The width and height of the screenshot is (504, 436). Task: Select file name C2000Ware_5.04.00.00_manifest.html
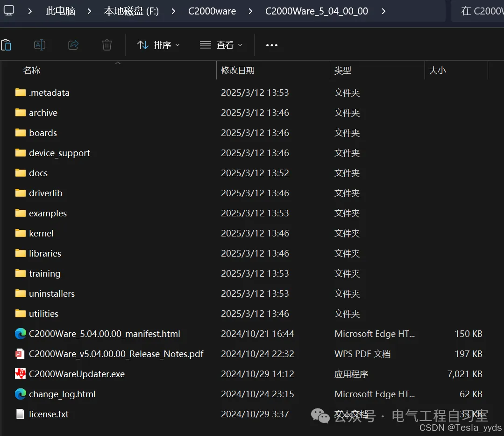pyautogui.click(x=105, y=334)
